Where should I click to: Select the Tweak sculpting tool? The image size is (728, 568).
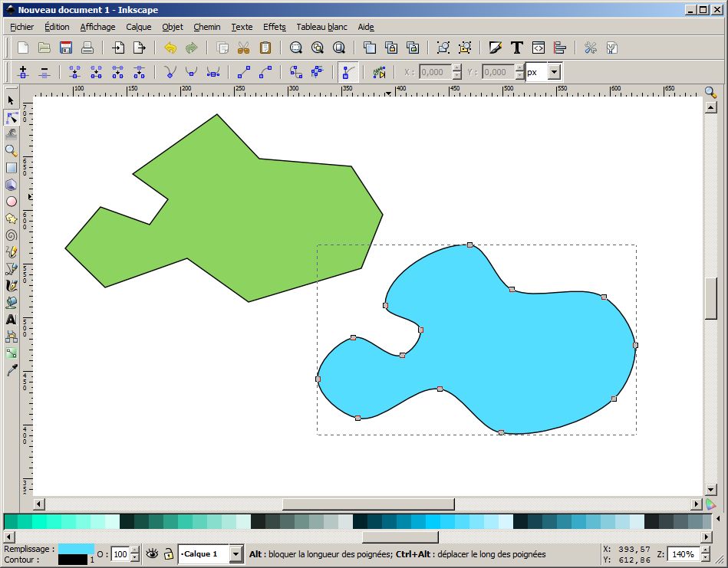(12, 134)
